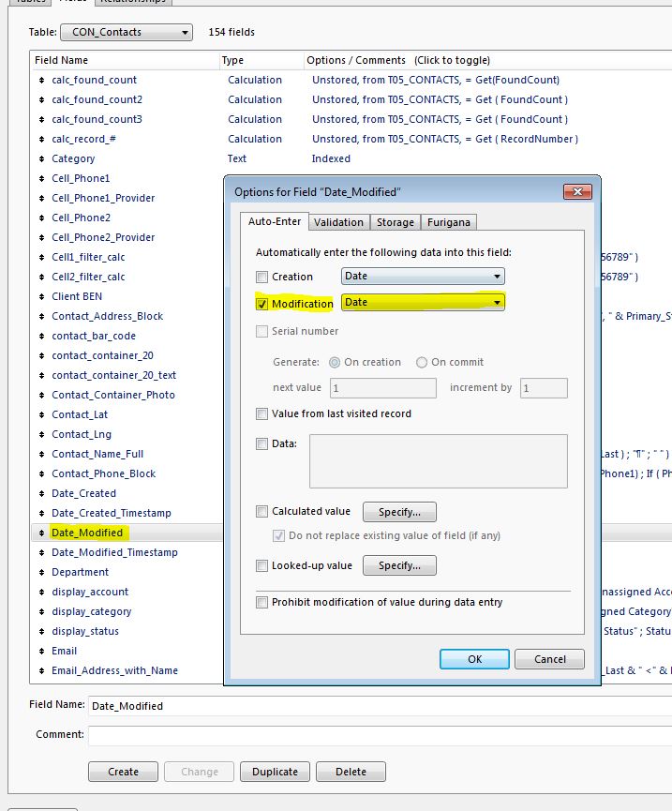Close the Options for Field dialog
Viewport: 672px width, 811px height.
click(x=577, y=192)
